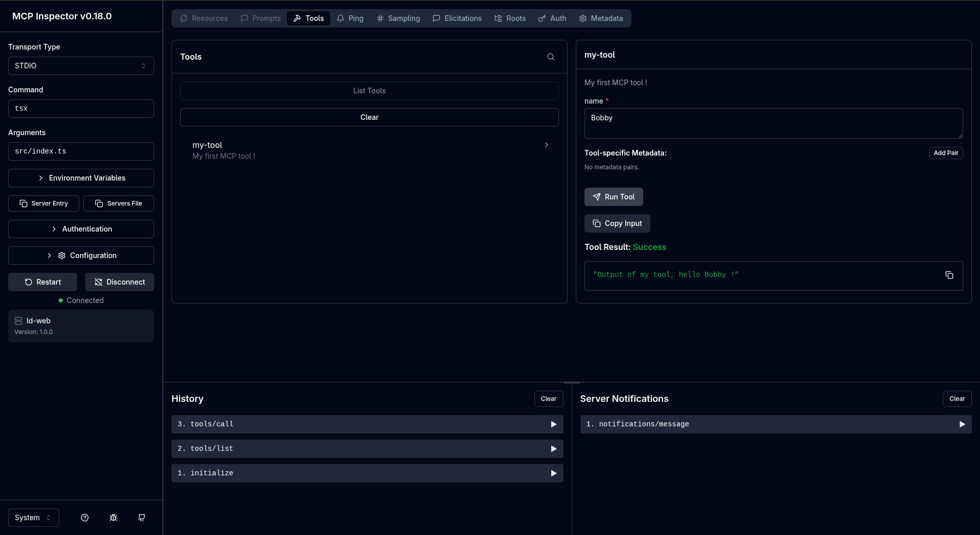980x535 pixels.
Task: Expand the tools/call entry in History
Action: click(553, 424)
